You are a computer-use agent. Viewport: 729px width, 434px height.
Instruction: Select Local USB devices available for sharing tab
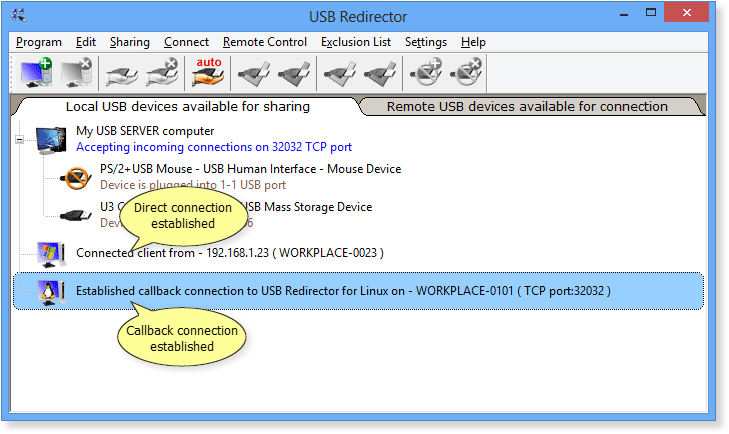tap(188, 107)
